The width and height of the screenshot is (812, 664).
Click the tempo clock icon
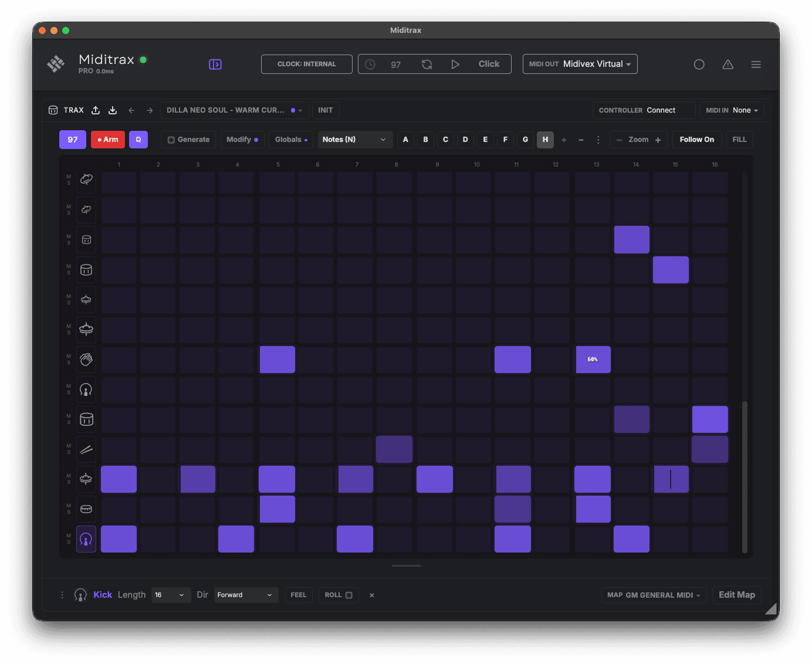pos(370,65)
